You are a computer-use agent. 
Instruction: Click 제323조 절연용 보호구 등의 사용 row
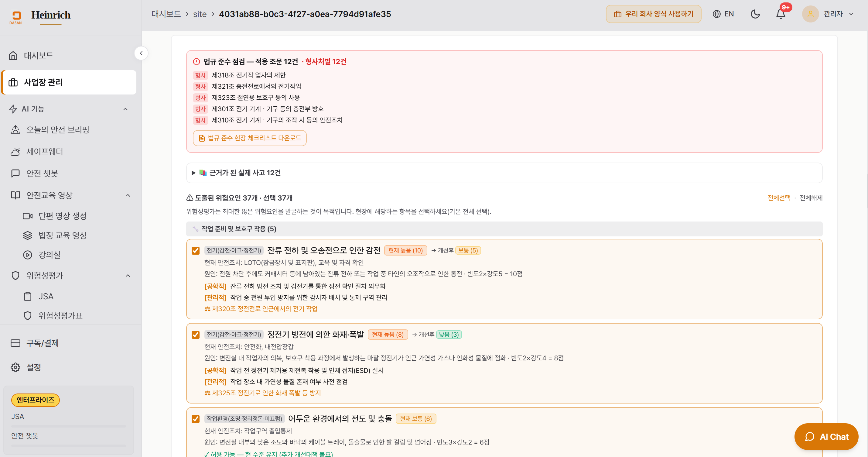[x=247, y=98]
